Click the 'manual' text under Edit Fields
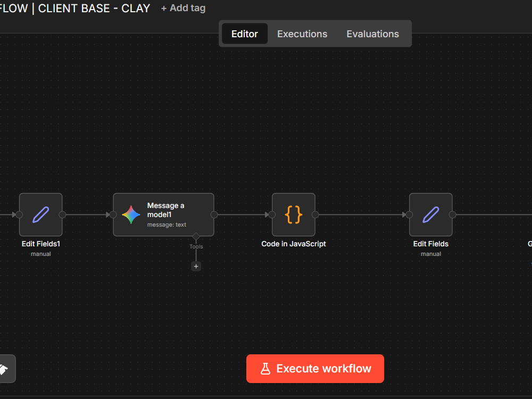Screen dimensions: 532x399 click(x=430, y=254)
